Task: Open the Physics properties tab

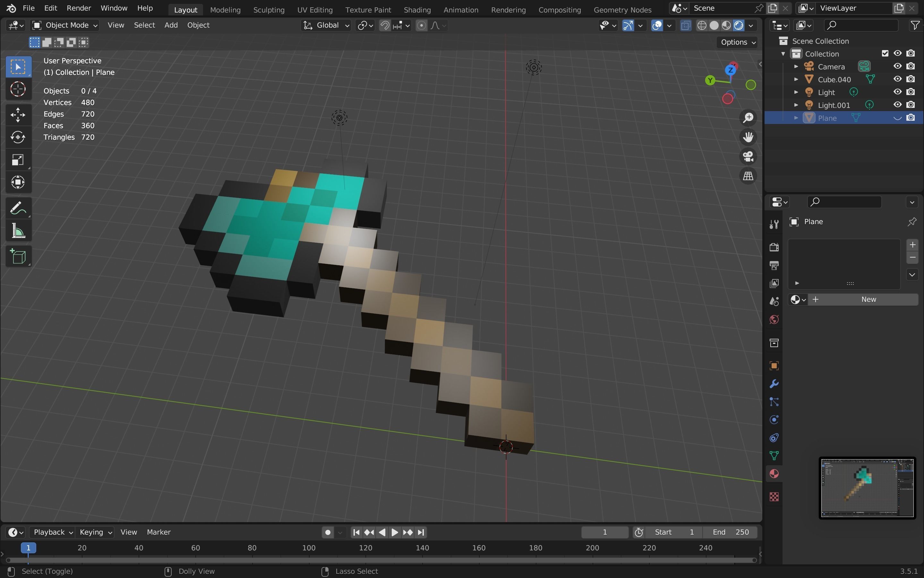Action: (774, 420)
